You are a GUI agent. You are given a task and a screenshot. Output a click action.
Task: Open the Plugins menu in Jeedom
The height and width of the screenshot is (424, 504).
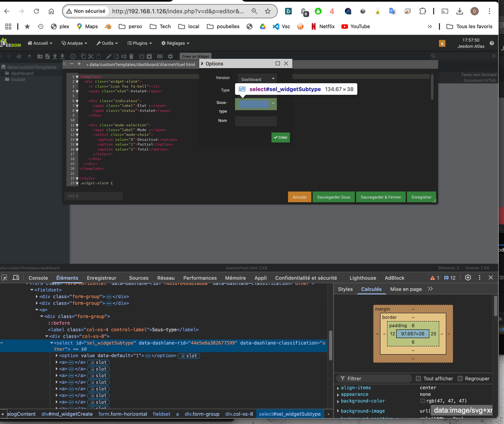140,43
